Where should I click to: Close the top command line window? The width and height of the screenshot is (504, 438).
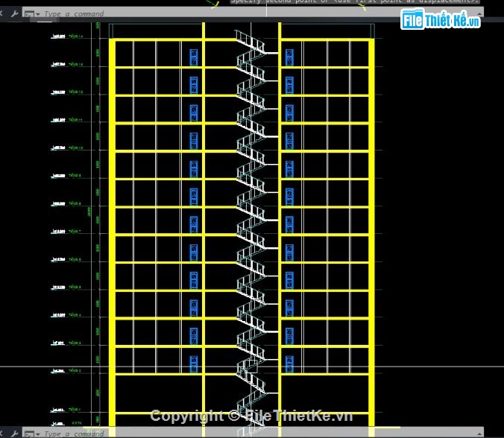pyautogui.click(x=1, y=14)
